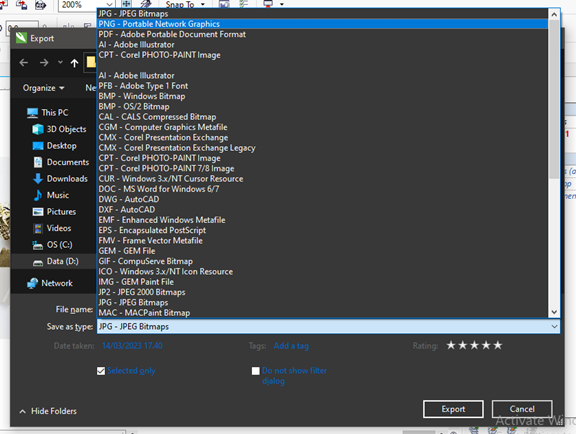Open the zoom level 200% dropdown
Image resolution: width=576 pixels, height=434 pixels.
[x=109, y=4]
